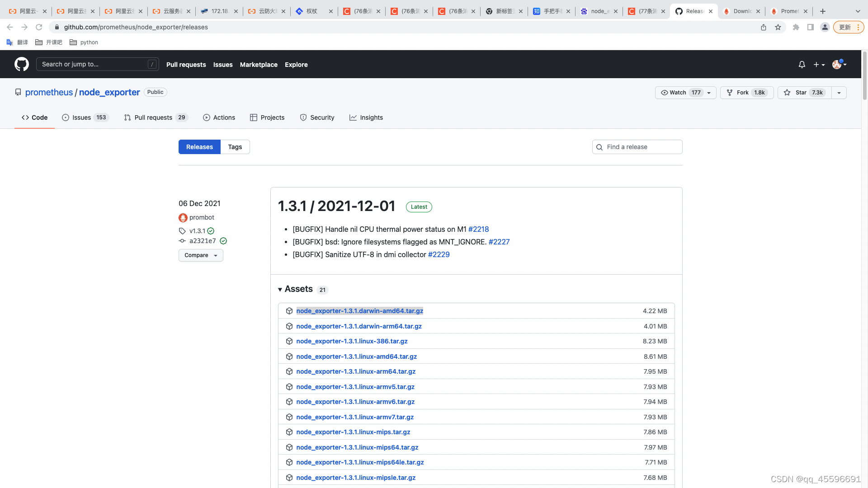Go to Pull requests in top nav
The width and height of the screenshot is (868, 488).
tap(186, 65)
